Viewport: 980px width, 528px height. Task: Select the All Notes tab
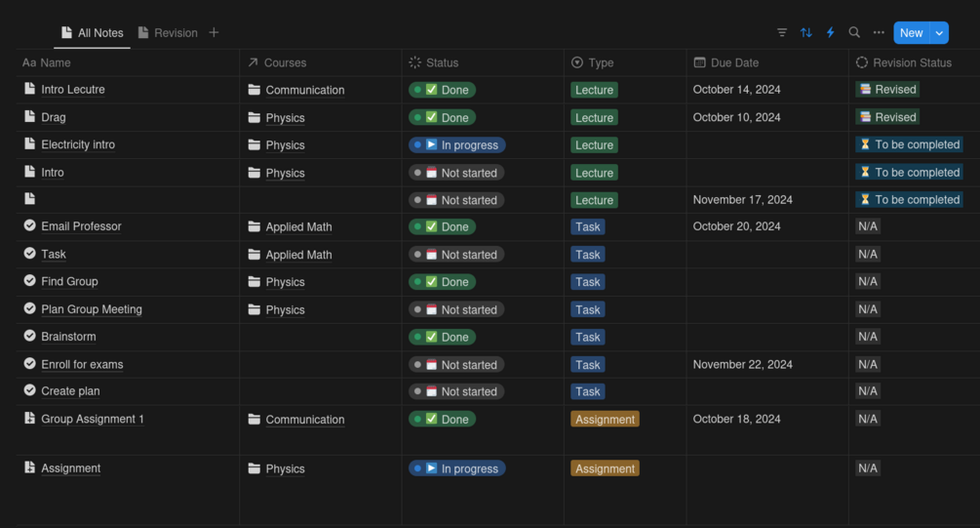(93, 32)
